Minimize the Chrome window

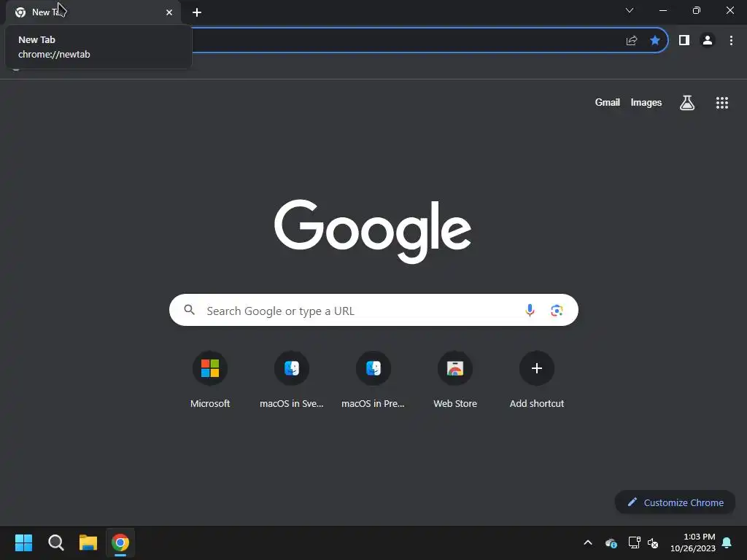pyautogui.click(x=662, y=10)
